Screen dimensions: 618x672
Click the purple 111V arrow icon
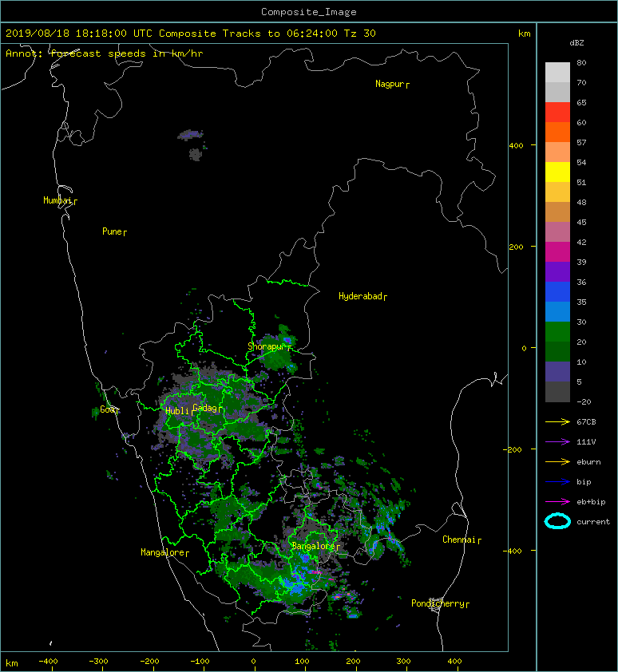(x=557, y=442)
